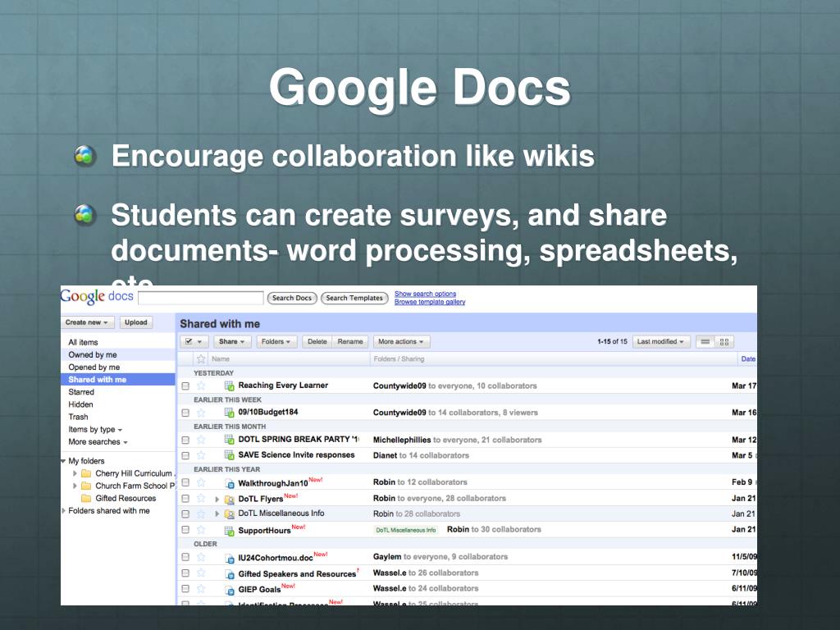The image size is (840, 630).
Task: Click spreadsheet icon of SupportHours
Action: tap(230, 531)
